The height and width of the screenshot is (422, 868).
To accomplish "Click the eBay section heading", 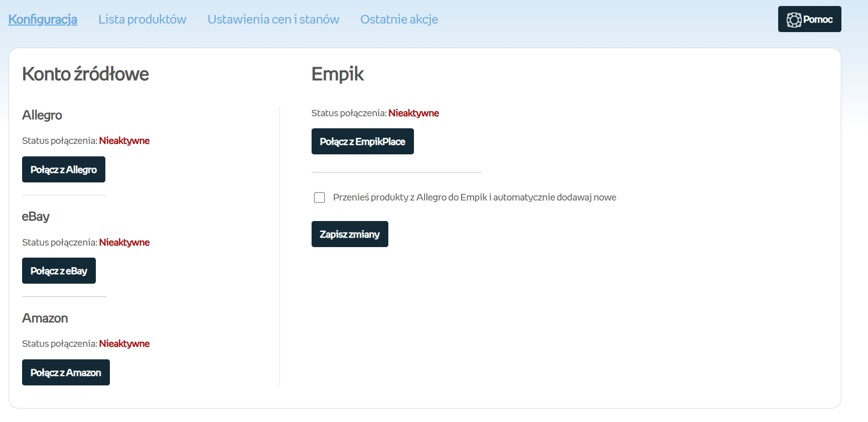I will pyautogui.click(x=36, y=217).
